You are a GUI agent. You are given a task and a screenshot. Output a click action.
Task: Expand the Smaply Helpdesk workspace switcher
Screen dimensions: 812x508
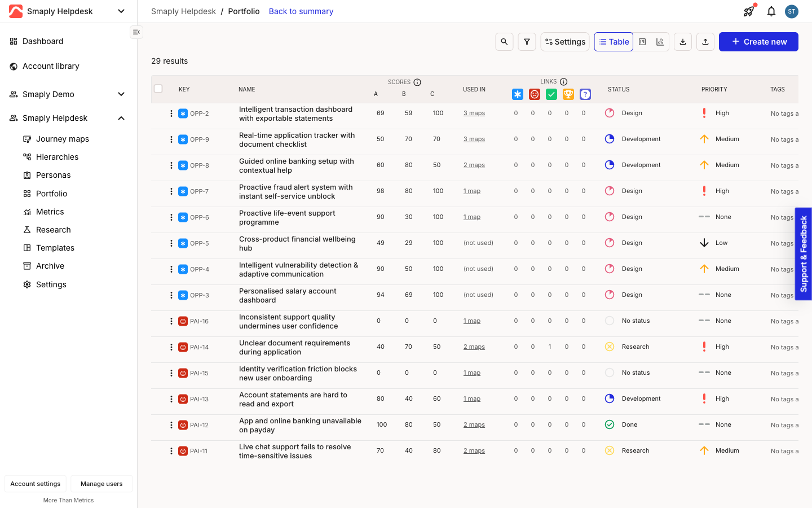(121, 11)
